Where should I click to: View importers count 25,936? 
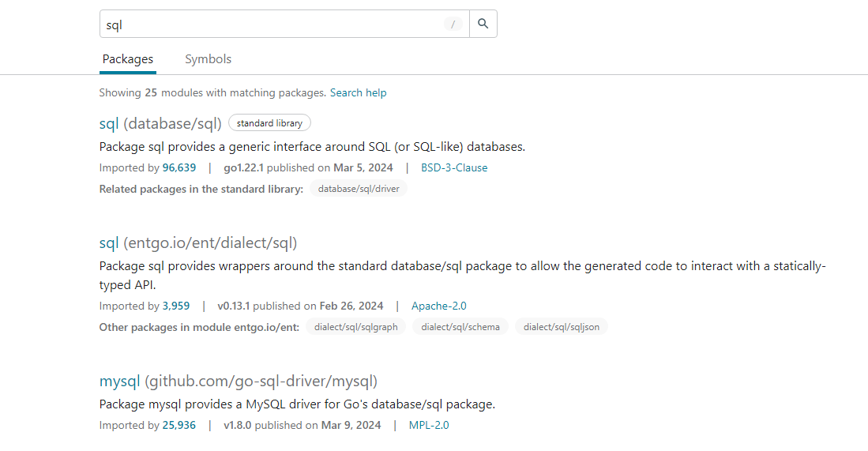[178, 426]
